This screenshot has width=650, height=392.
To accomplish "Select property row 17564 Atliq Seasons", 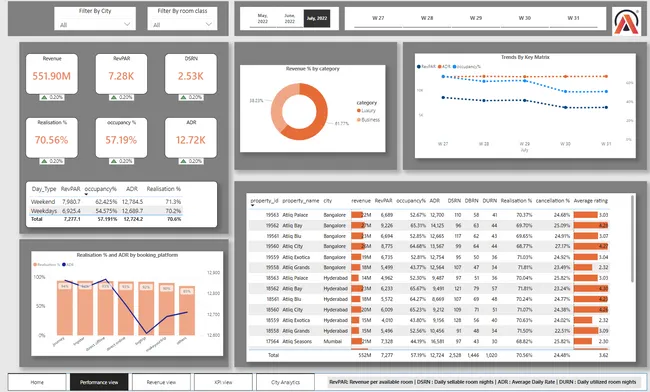I will 429,341.
